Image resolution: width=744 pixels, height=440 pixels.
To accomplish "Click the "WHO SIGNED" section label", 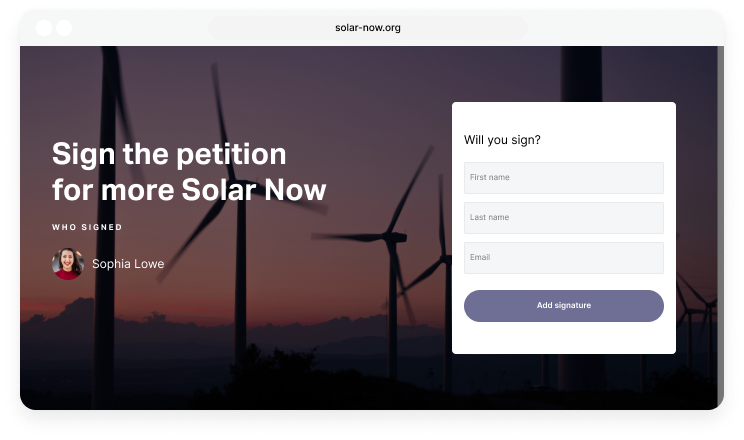I will click(x=87, y=228).
